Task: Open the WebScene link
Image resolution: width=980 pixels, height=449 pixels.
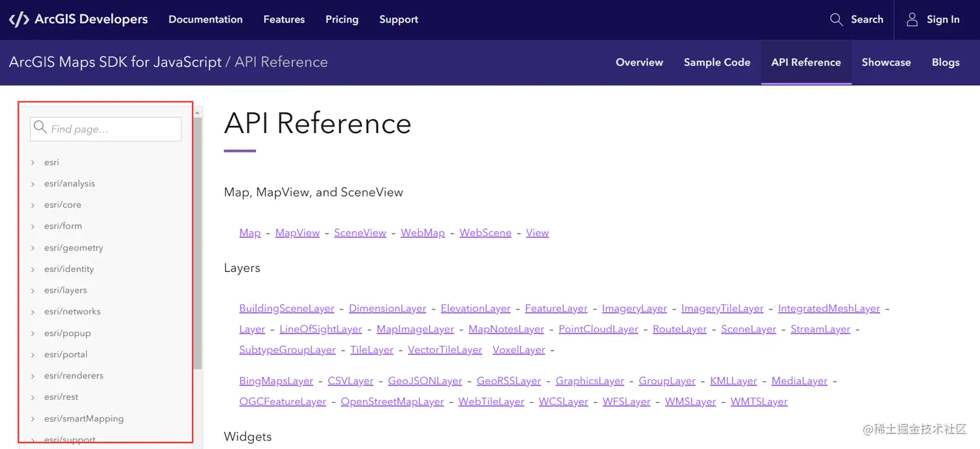Action: pyautogui.click(x=485, y=233)
